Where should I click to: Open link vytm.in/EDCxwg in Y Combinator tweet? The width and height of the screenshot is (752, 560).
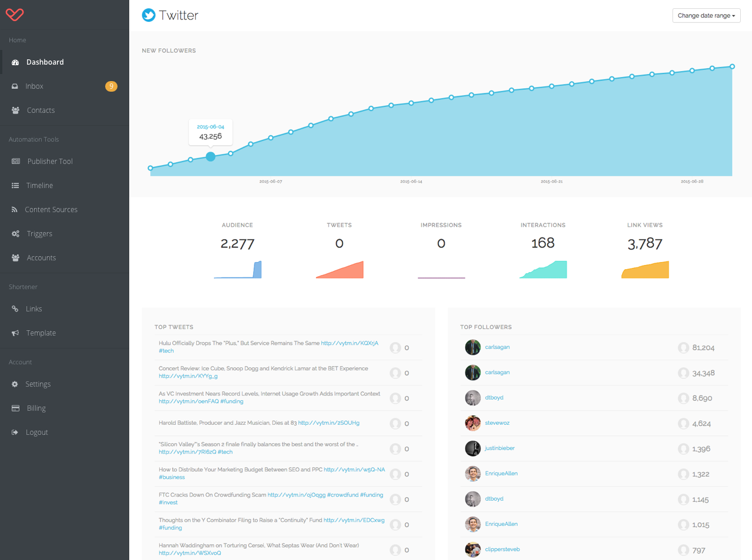click(x=354, y=520)
